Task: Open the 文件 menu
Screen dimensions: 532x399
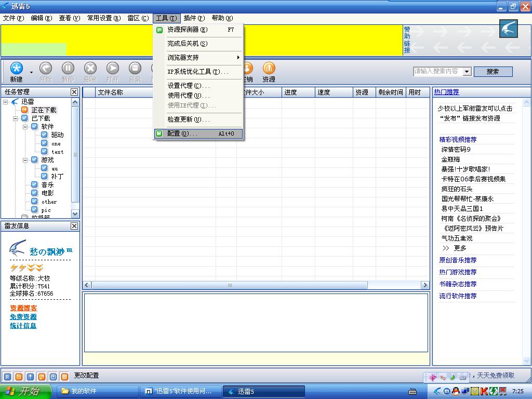Action: pyautogui.click(x=14, y=18)
